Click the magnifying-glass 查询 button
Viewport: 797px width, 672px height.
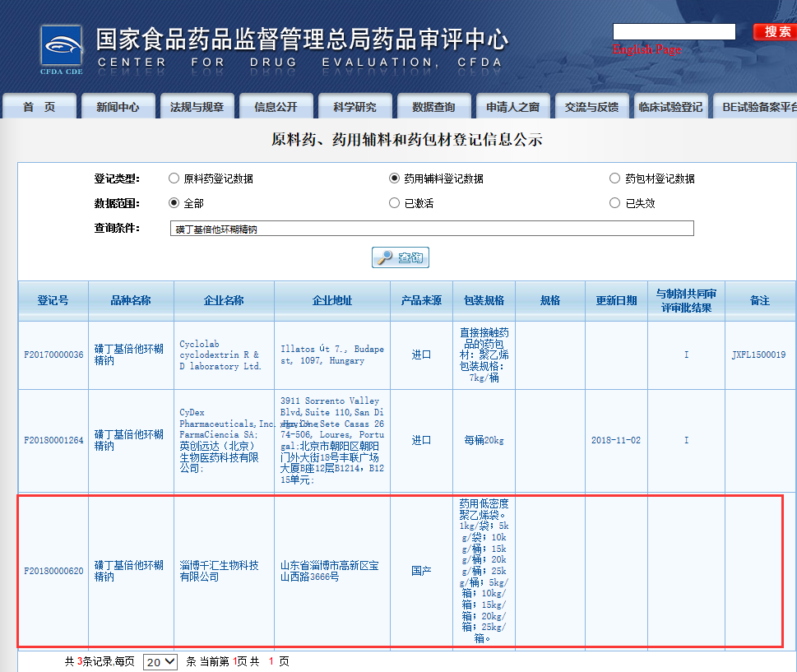coord(400,257)
